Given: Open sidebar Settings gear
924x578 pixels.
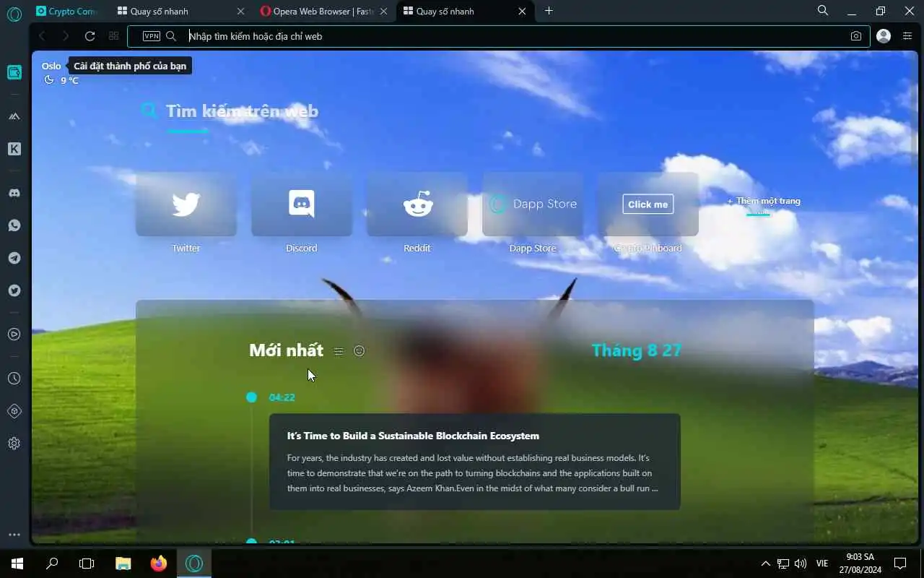Looking at the screenshot, I should pyautogui.click(x=14, y=444).
